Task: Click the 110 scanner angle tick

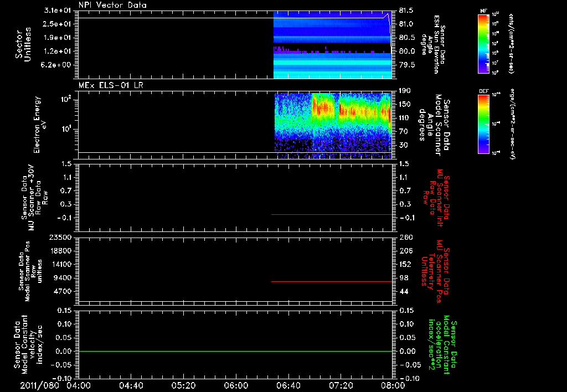Action: (x=405, y=118)
